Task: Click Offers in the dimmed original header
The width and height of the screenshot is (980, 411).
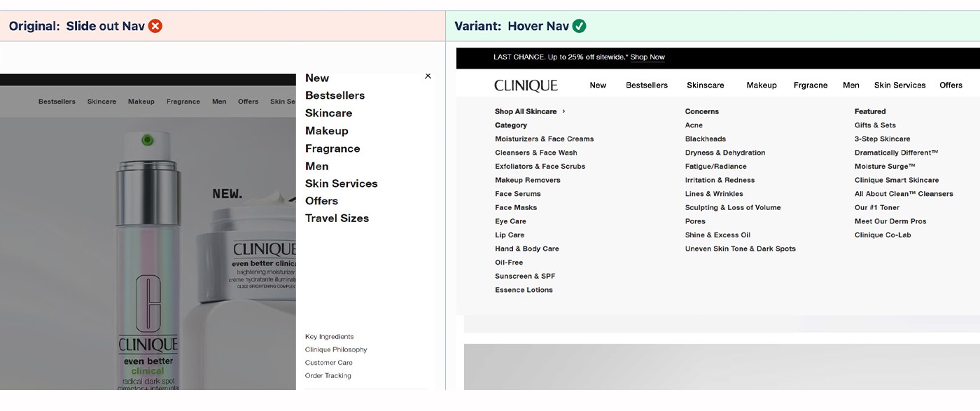Action: (x=248, y=102)
